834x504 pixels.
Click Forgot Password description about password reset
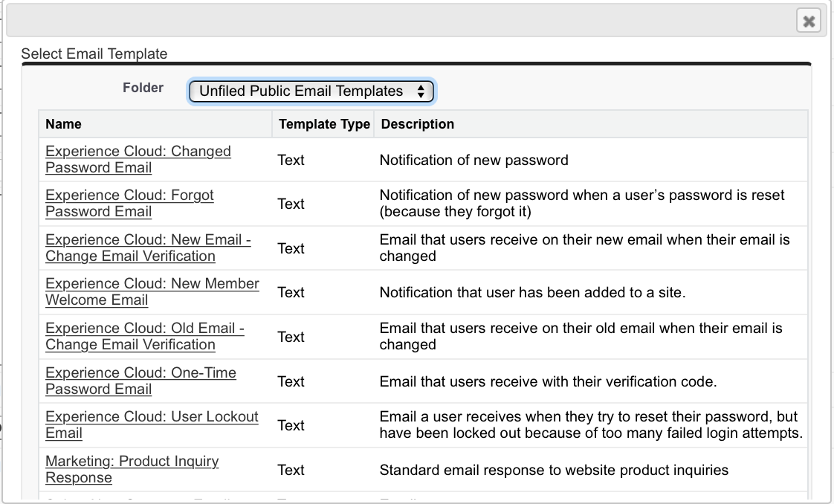click(582, 203)
